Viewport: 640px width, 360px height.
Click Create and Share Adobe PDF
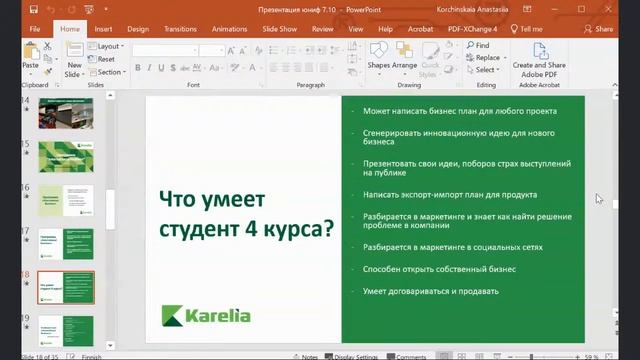(539, 60)
